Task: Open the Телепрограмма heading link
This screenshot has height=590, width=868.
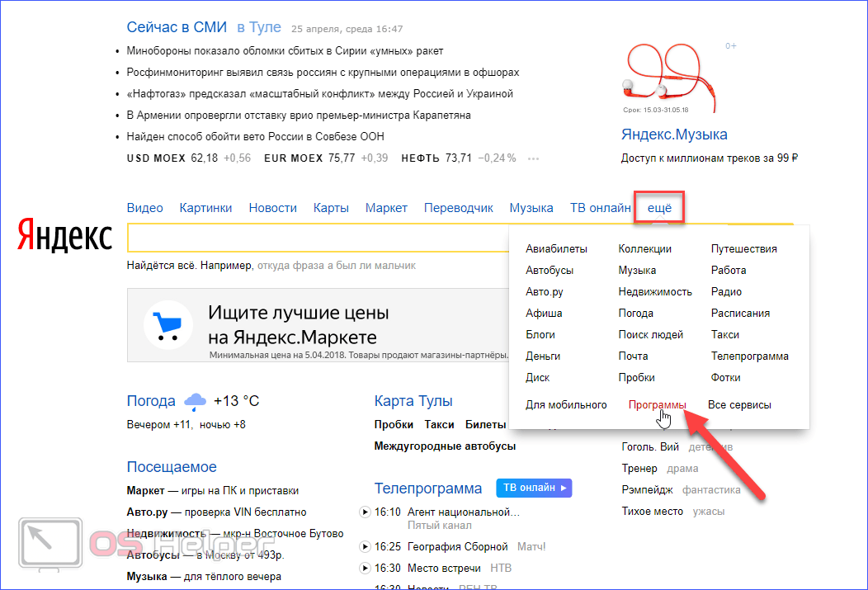Action: [x=428, y=489]
